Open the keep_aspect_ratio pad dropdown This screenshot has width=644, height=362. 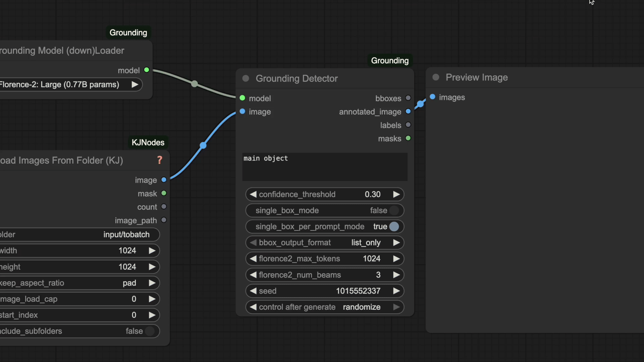click(129, 283)
